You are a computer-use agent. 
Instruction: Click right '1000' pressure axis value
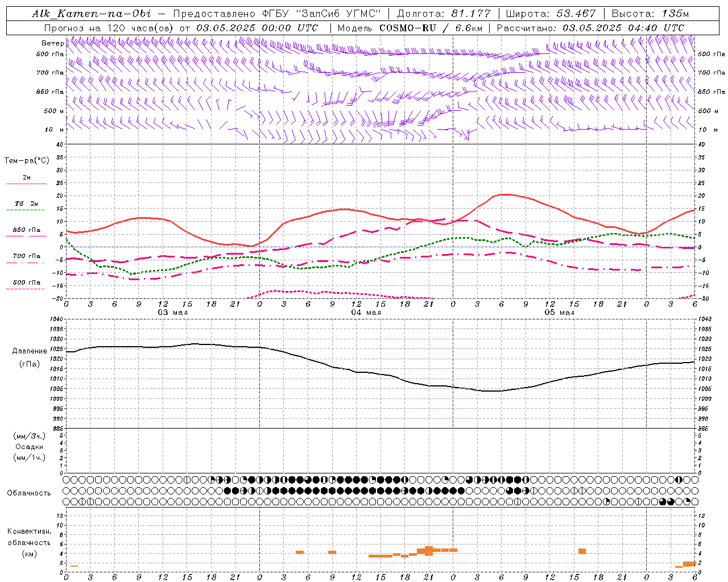pos(705,399)
